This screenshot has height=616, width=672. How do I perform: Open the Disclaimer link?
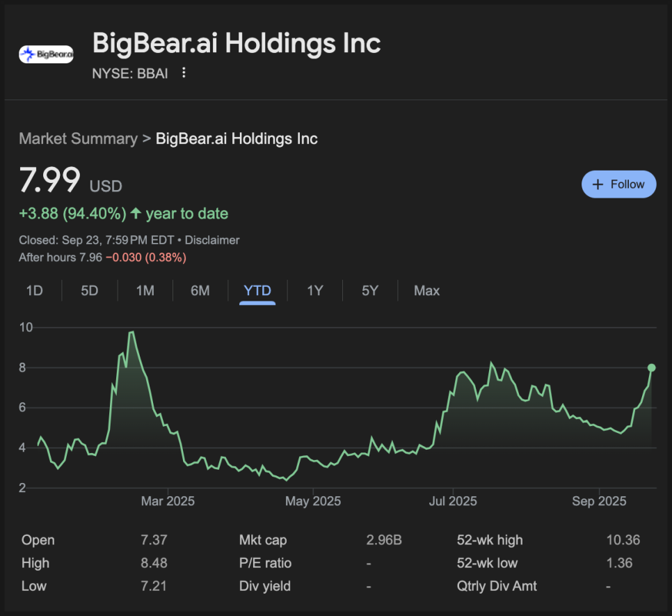point(211,240)
